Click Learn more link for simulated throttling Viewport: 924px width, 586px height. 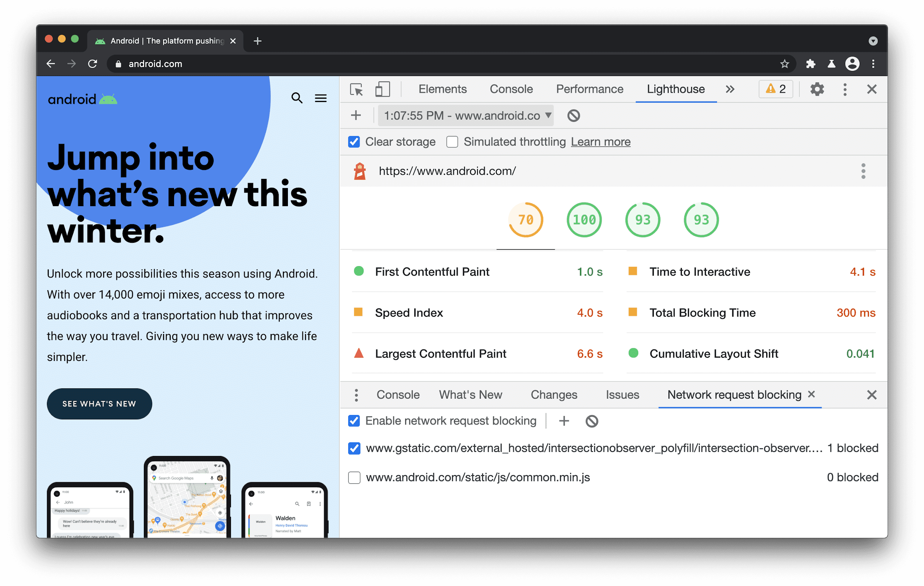[x=599, y=142]
